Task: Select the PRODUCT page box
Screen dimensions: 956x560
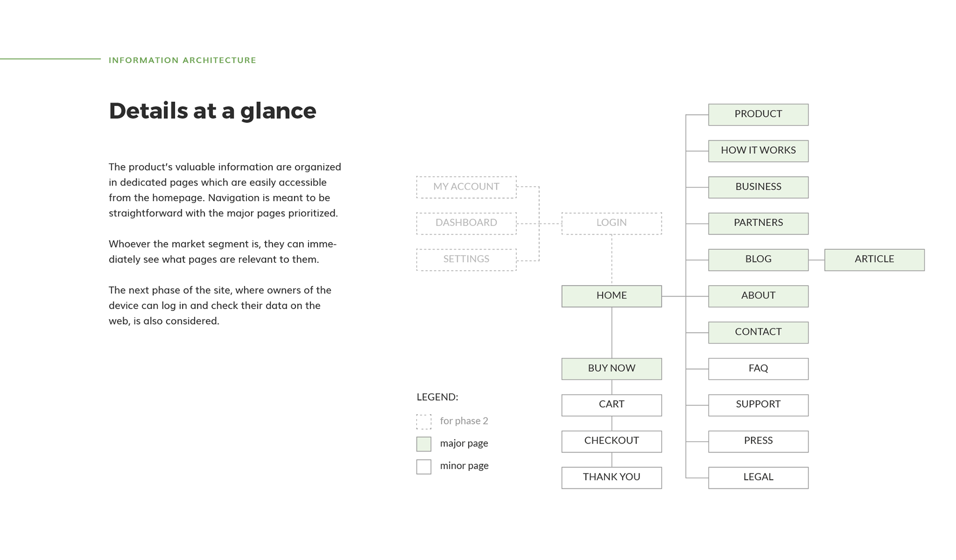Action: coord(758,114)
